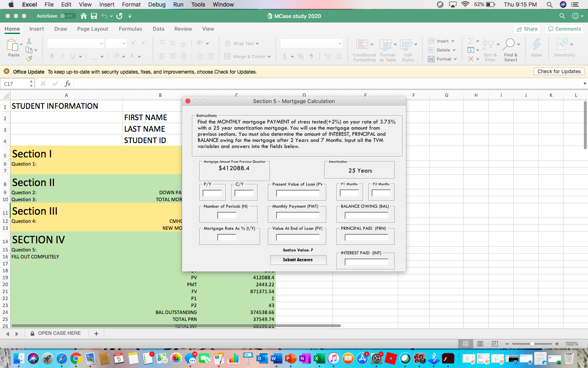Click the Format Painter brush icon
Image resolution: width=588 pixels, height=368 pixels.
[29, 58]
